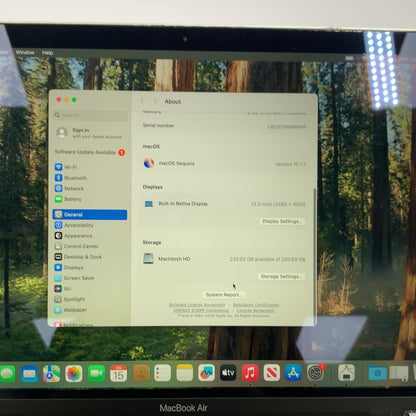Open Music from the Dock
The height and width of the screenshot is (416, 416).
click(250, 373)
